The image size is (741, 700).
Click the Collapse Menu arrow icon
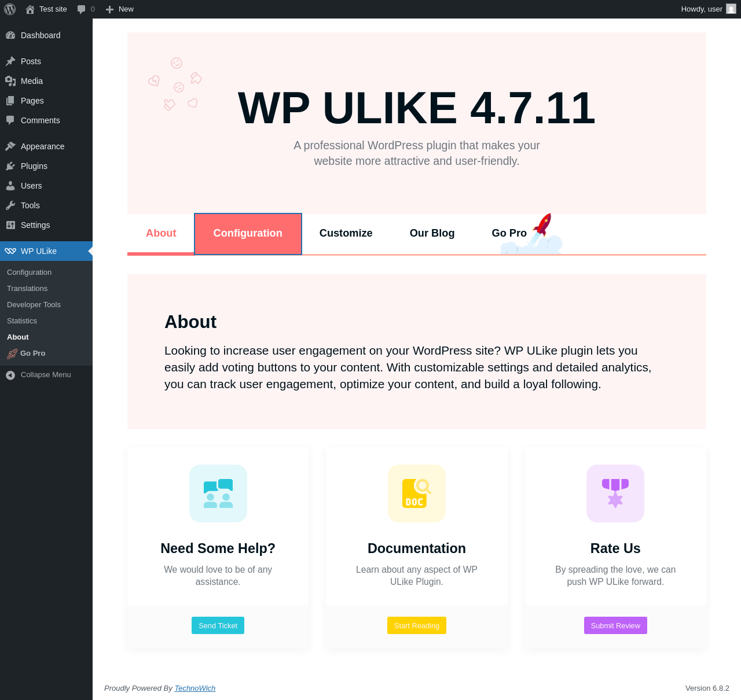point(10,375)
